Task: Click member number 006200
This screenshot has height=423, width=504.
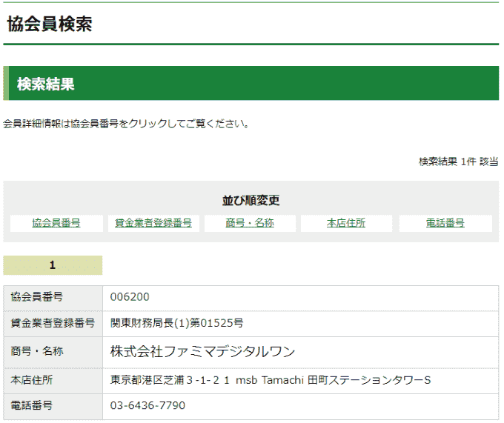Action: (x=130, y=297)
